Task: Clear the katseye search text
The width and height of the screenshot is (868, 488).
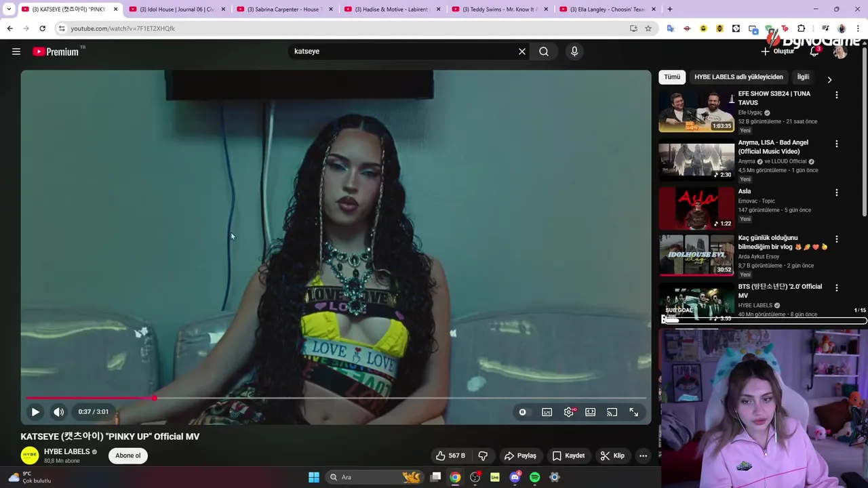Action: pyautogui.click(x=522, y=52)
